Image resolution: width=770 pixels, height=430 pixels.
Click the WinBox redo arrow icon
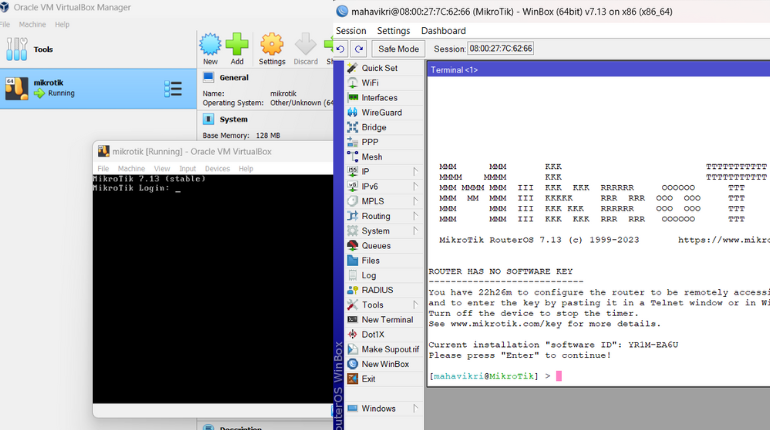(358, 49)
